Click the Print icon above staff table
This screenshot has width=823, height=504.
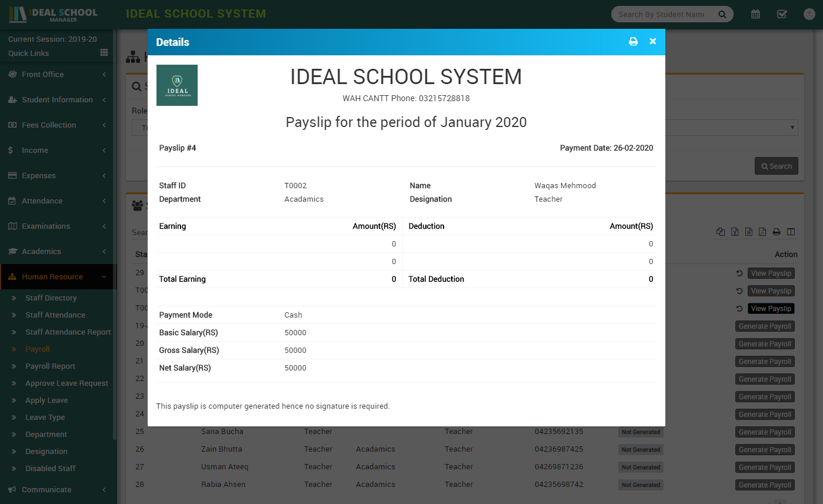point(777,232)
